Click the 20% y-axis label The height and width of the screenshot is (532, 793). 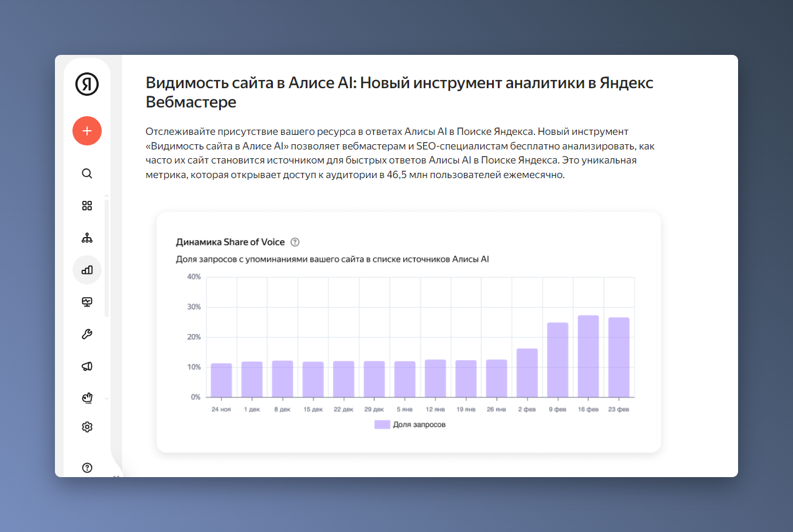click(x=194, y=337)
